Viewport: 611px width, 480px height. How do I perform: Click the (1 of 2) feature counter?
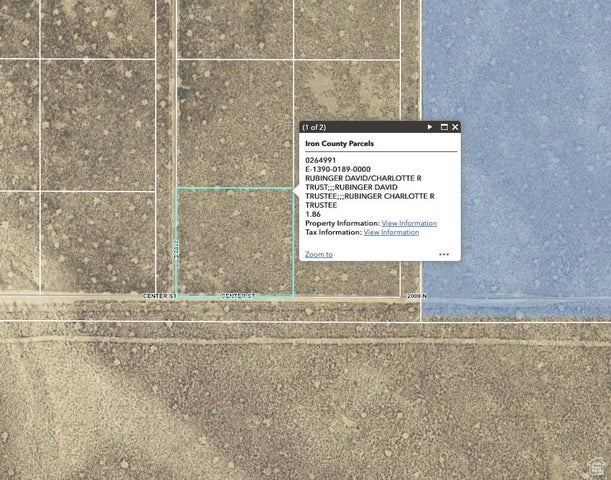[314, 127]
